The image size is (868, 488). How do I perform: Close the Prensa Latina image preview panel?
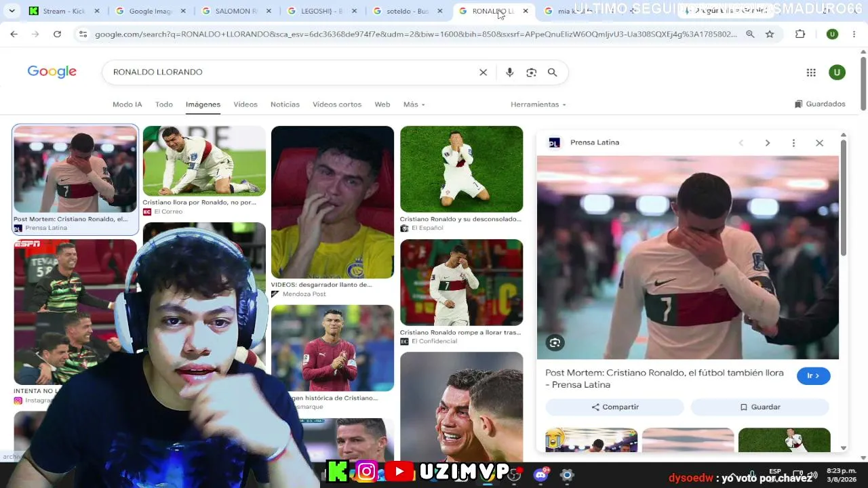coord(819,143)
